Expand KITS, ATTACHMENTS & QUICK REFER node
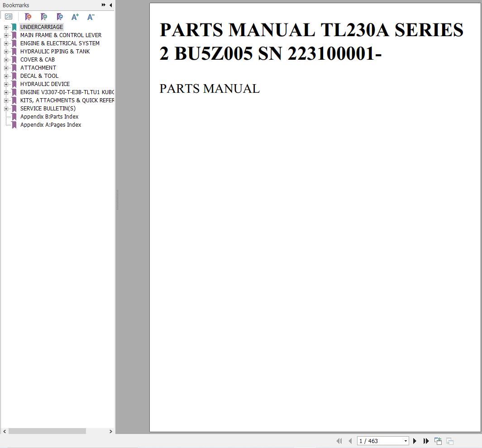Image resolution: width=482 pixels, height=448 pixels. (6, 100)
